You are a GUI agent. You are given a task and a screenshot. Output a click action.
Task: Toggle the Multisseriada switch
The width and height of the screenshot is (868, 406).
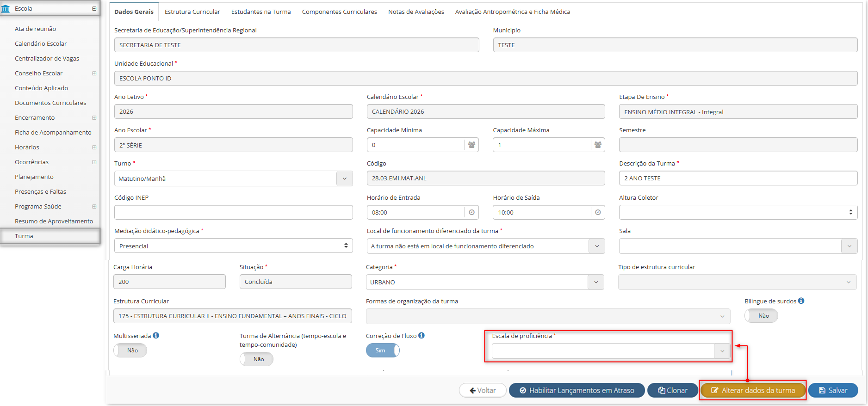click(x=130, y=351)
